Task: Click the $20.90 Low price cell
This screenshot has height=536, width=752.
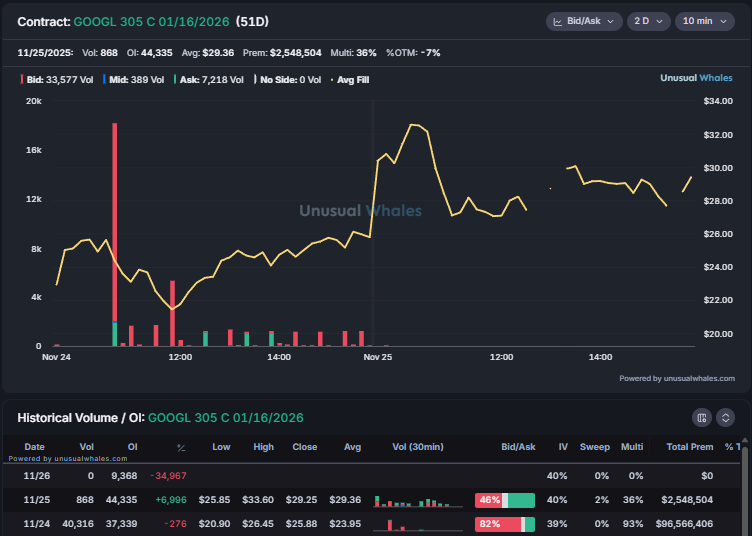Action: tap(214, 524)
